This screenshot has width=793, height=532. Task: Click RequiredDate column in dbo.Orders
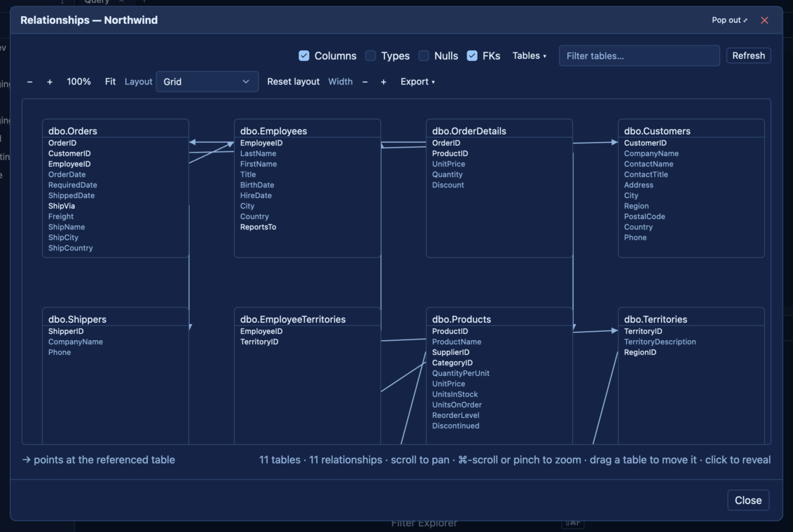tap(73, 185)
